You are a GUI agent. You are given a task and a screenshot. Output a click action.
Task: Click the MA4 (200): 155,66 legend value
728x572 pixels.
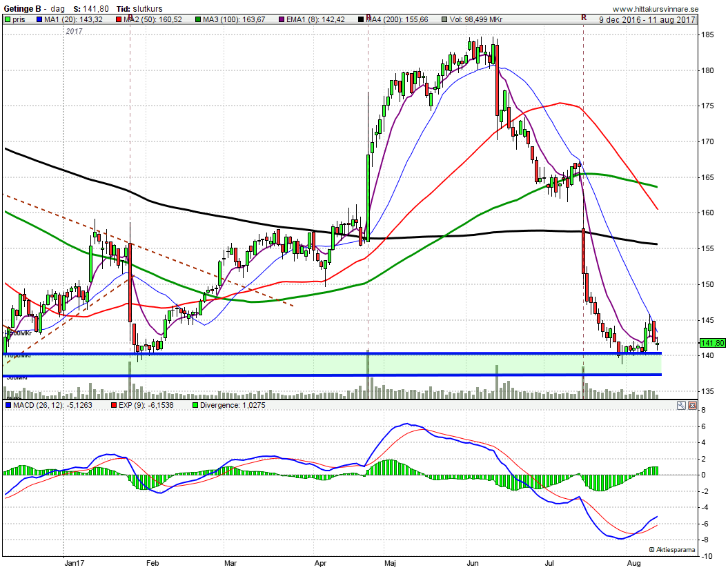(x=397, y=19)
